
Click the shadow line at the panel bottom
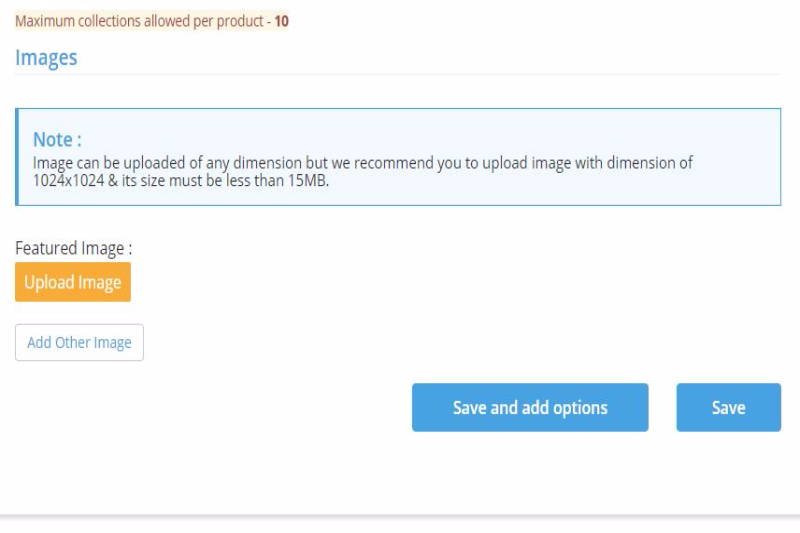click(x=400, y=516)
